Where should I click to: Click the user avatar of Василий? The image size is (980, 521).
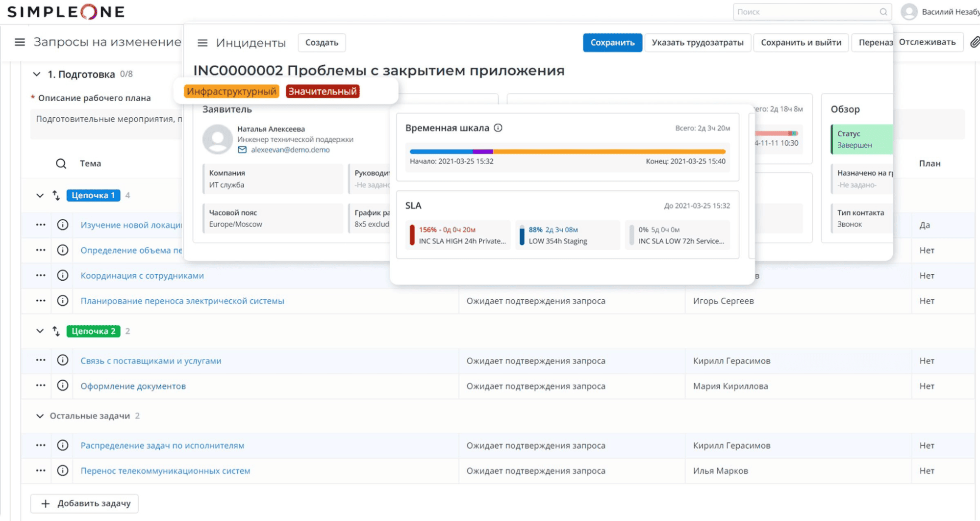909,11
